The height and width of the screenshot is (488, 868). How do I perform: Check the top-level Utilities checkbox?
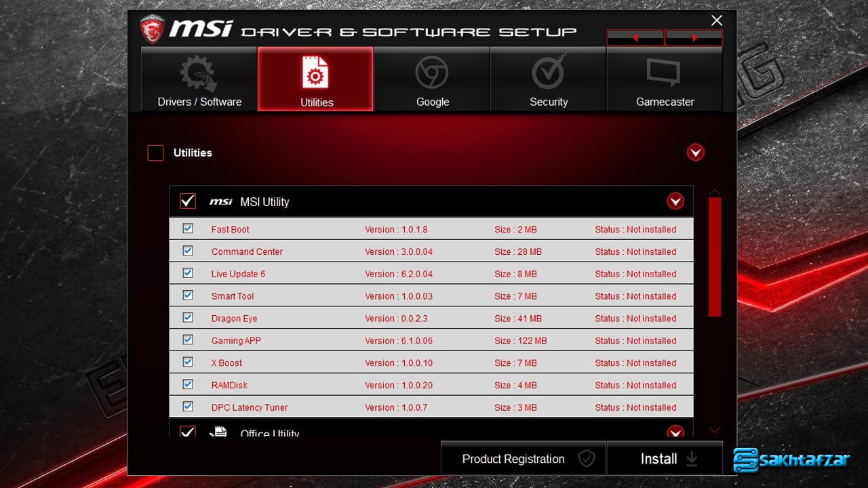pyautogui.click(x=156, y=153)
